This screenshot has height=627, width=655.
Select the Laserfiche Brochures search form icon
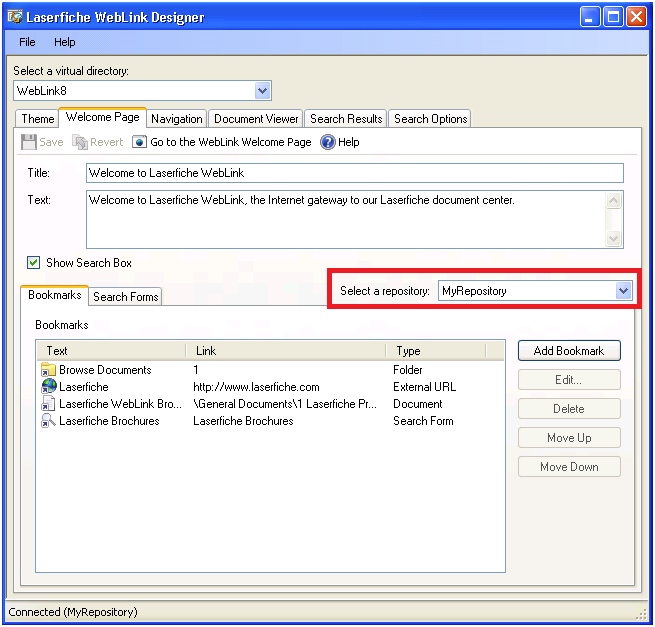click(48, 421)
